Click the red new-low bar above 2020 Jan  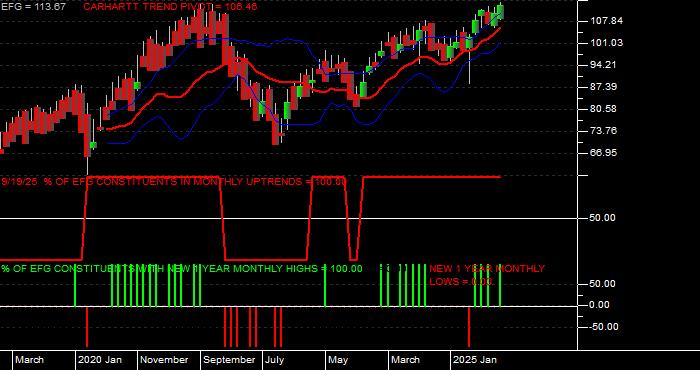coord(87,327)
